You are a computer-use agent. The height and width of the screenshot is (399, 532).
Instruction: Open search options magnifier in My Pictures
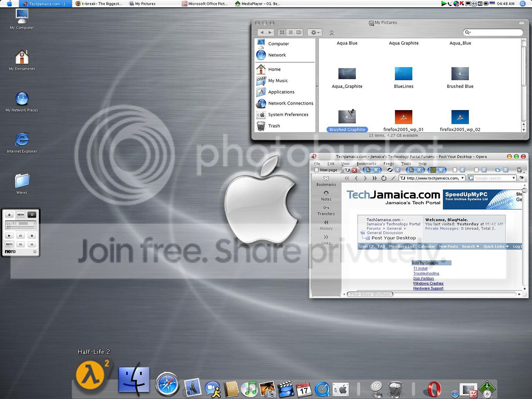click(x=468, y=33)
